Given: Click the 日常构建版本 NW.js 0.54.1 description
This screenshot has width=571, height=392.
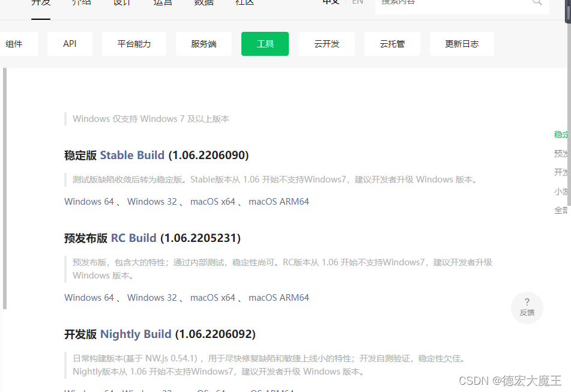Looking at the screenshot, I should (x=270, y=365).
